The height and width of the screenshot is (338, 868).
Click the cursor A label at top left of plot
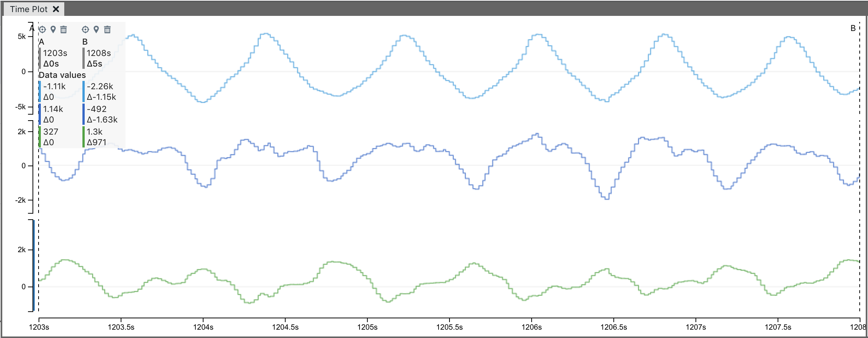tap(32, 28)
